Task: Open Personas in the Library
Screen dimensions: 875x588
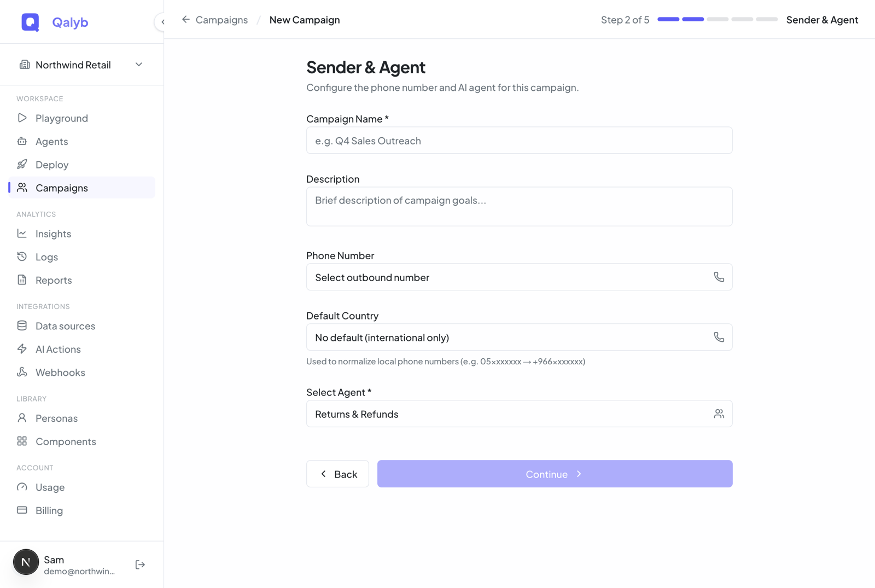Action: (x=82, y=418)
